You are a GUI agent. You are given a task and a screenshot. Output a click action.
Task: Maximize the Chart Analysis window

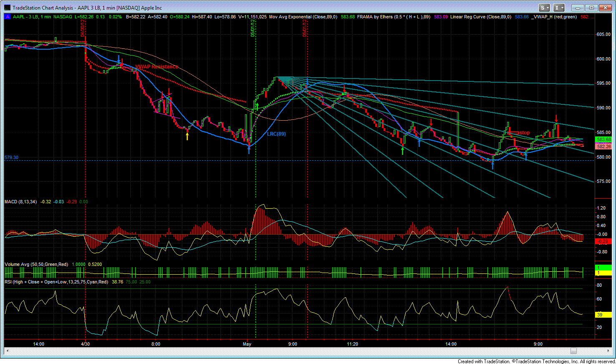coord(591,8)
